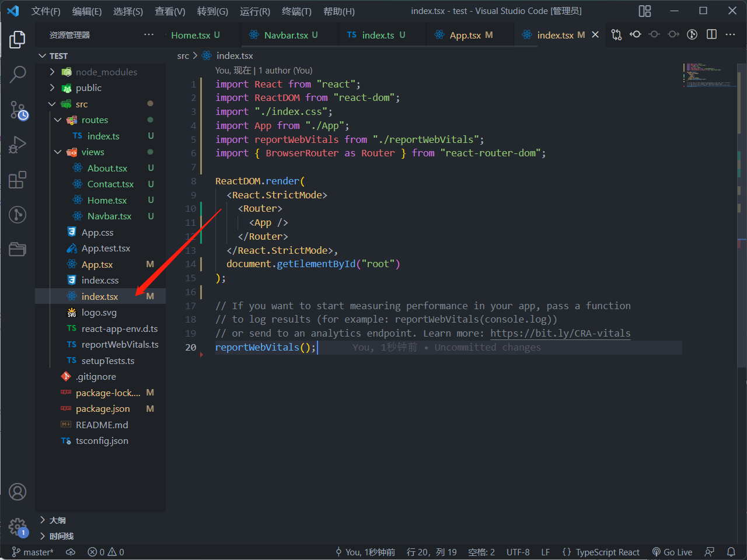Open the feedback icon in status bar

(710, 552)
